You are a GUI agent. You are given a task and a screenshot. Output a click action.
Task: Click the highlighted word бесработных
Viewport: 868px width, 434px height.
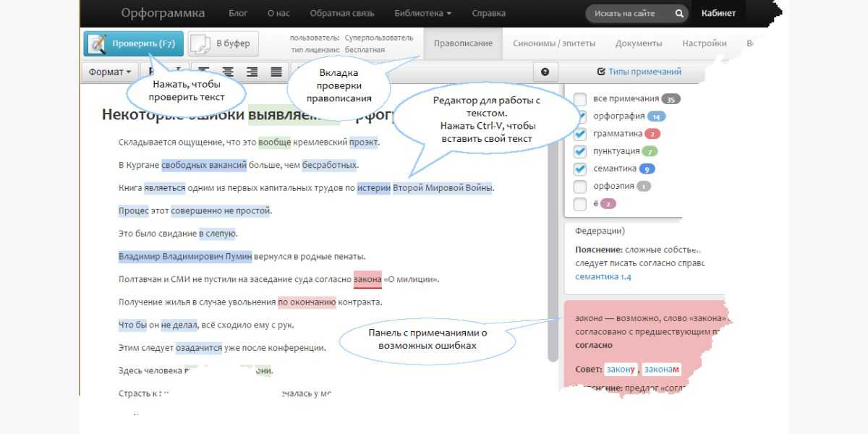[x=330, y=165]
